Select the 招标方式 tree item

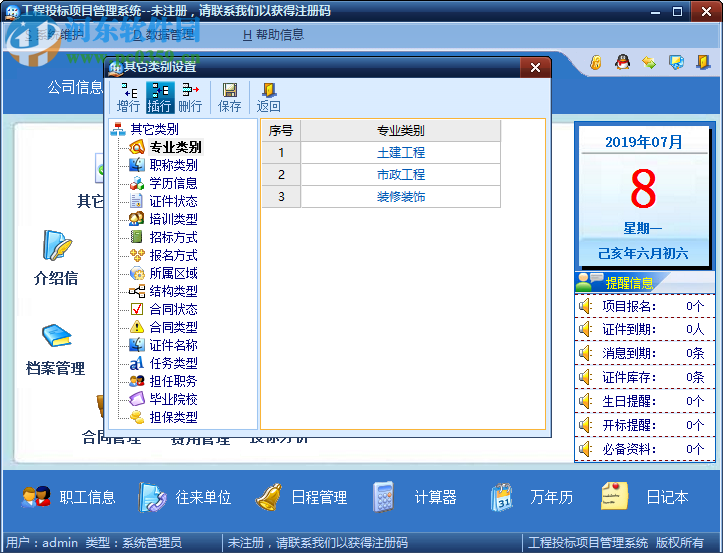pyautogui.click(x=173, y=237)
